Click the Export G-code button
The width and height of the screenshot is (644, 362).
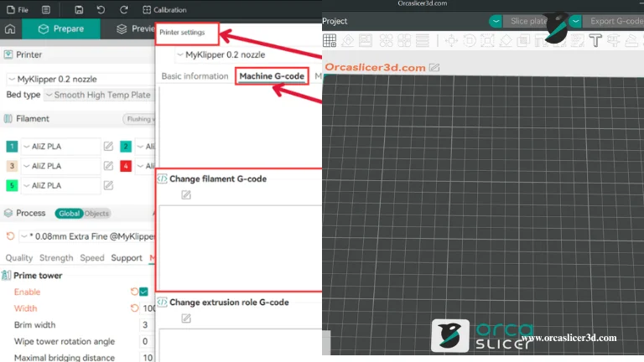(612, 21)
